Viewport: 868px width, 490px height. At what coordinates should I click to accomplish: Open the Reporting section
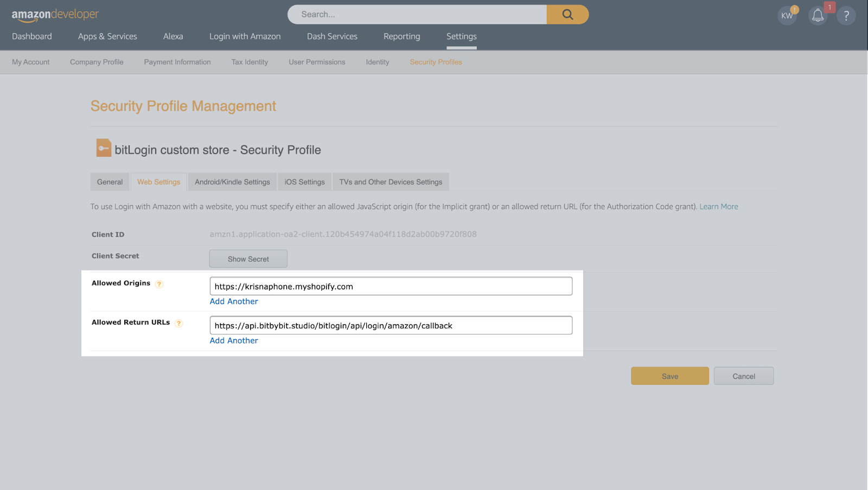(x=402, y=36)
